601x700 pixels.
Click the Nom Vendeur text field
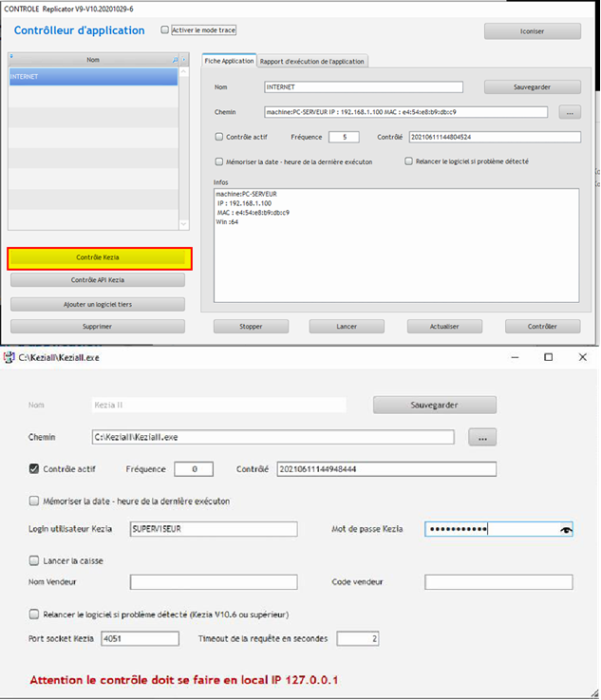point(213,581)
